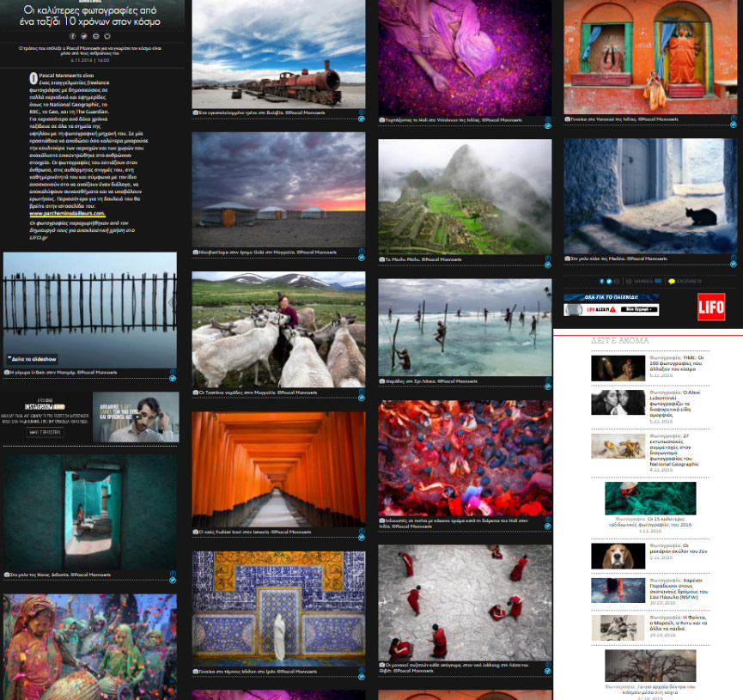Click the red LIFO logo
This screenshot has width=743, height=700.
[x=710, y=307]
